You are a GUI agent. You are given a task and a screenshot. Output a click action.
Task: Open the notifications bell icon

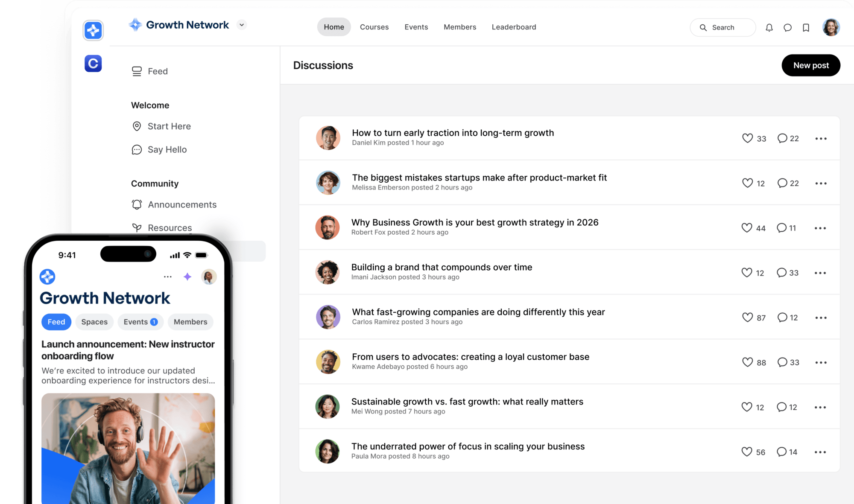(769, 28)
